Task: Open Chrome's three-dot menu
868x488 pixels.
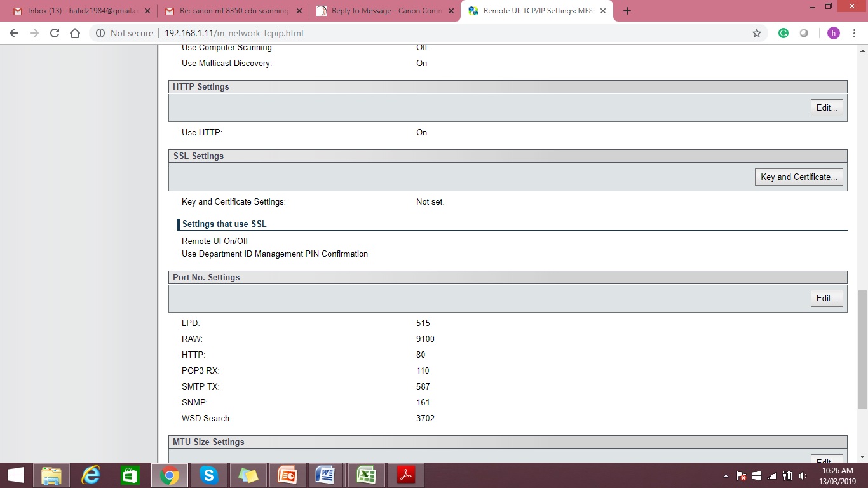Action: (855, 33)
